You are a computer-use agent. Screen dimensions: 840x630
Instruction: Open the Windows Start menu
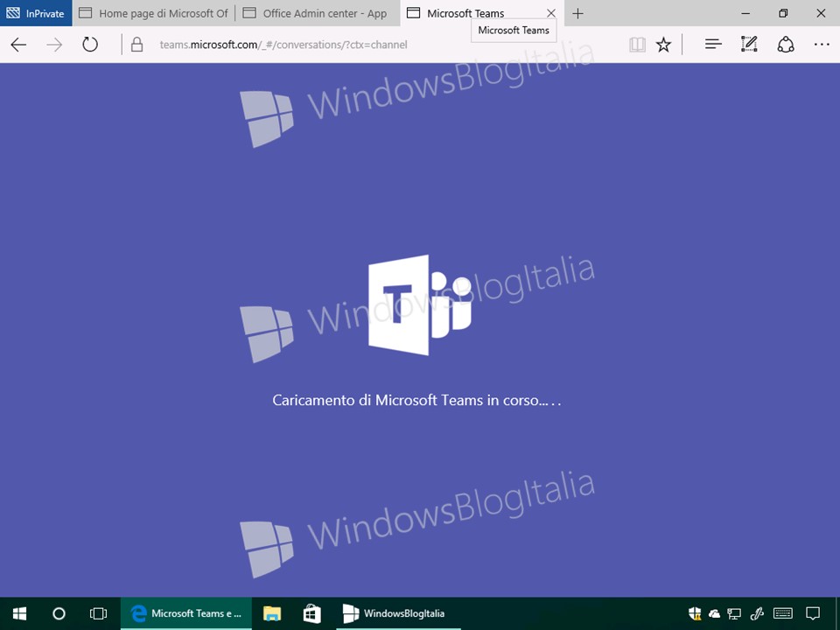pyautogui.click(x=20, y=613)
